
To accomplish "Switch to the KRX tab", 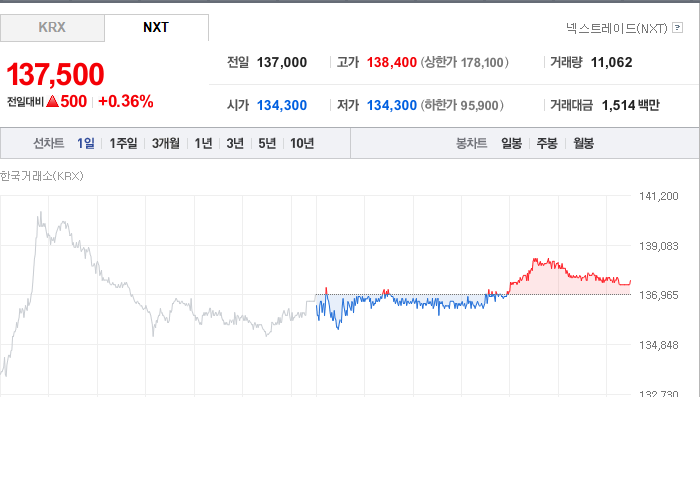I will coord(52,28).
